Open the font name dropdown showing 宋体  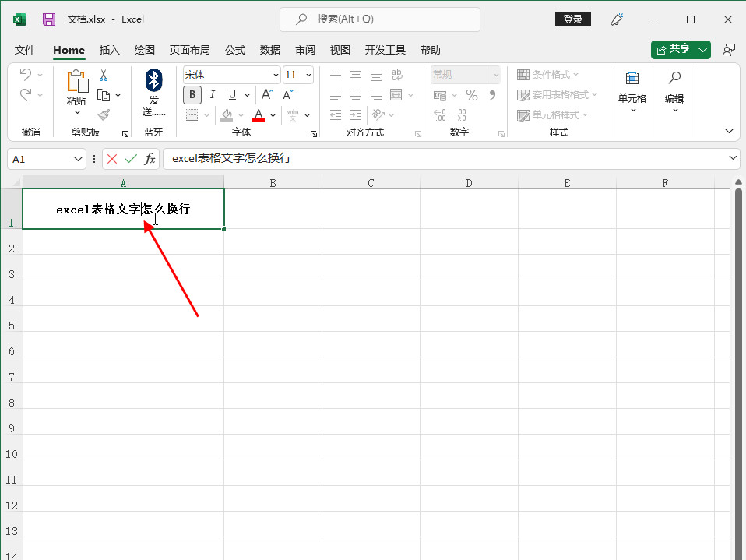coord(276,76)
